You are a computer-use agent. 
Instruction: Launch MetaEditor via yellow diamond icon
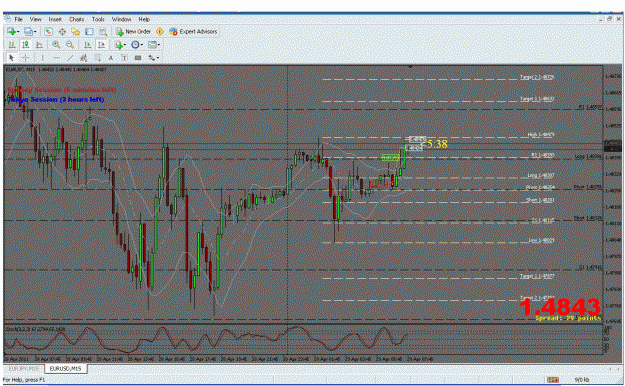click(x=160, y=32)
